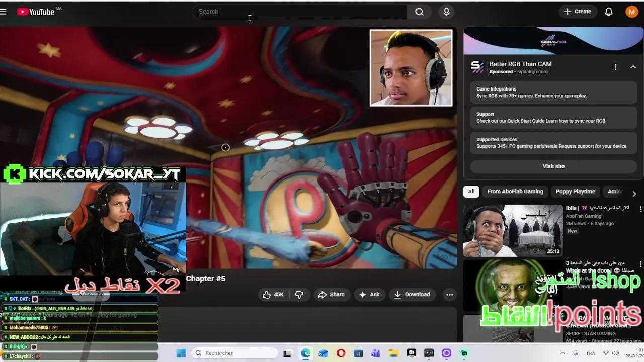Switch the FRA keyboard language
Viewport: 644px width, 362px height.
coord(591,353)
